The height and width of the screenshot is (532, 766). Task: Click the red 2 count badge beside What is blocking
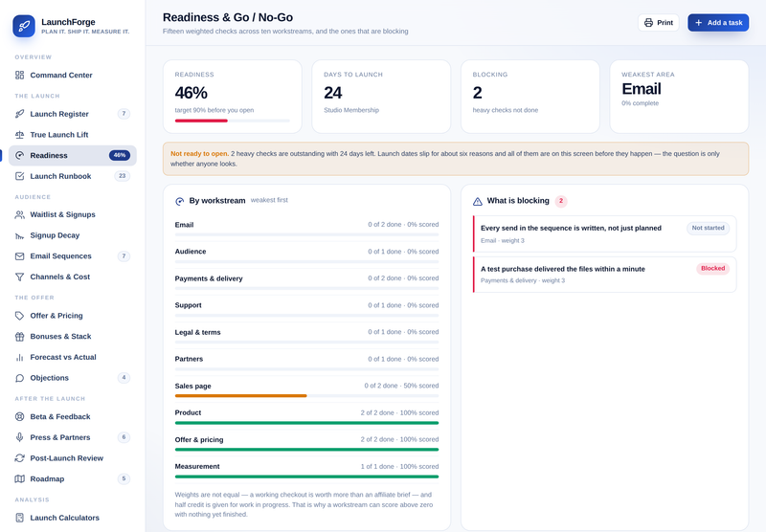point(561,201)
